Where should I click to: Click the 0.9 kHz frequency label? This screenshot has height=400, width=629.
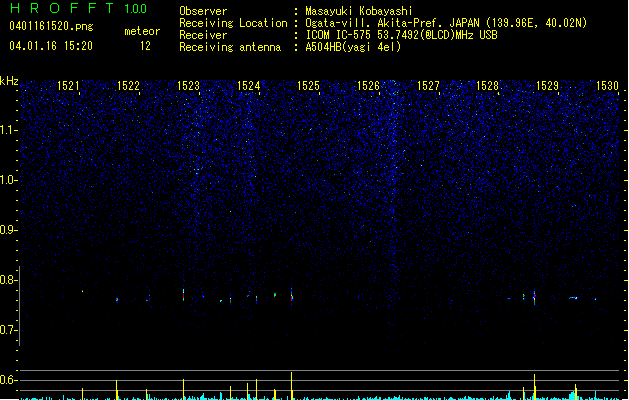9,230
